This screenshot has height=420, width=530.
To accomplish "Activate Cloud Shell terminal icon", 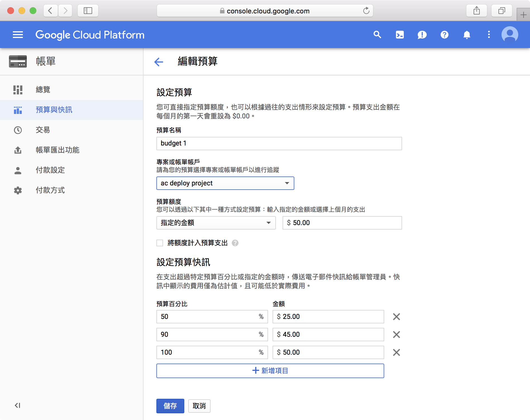I will 400,35.
